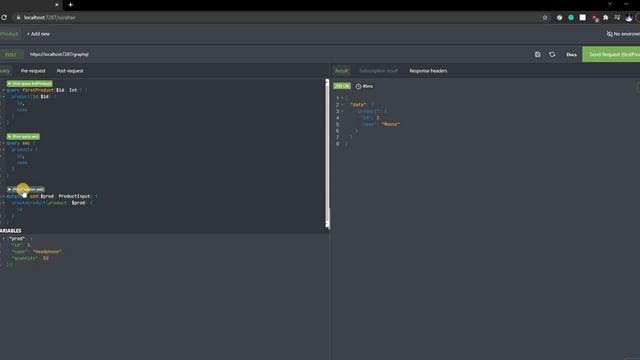Open the browser profile avatar
Image resolution: width=640 pixels, height=360 pixels.
point(629,18)
